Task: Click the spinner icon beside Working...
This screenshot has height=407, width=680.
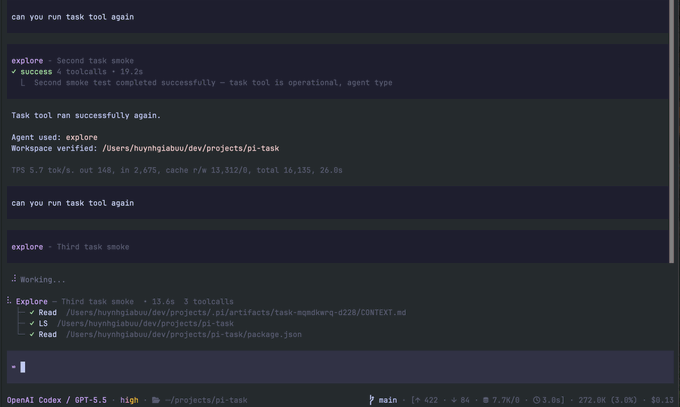Action: pyautogui.click(x=14, y=279)
